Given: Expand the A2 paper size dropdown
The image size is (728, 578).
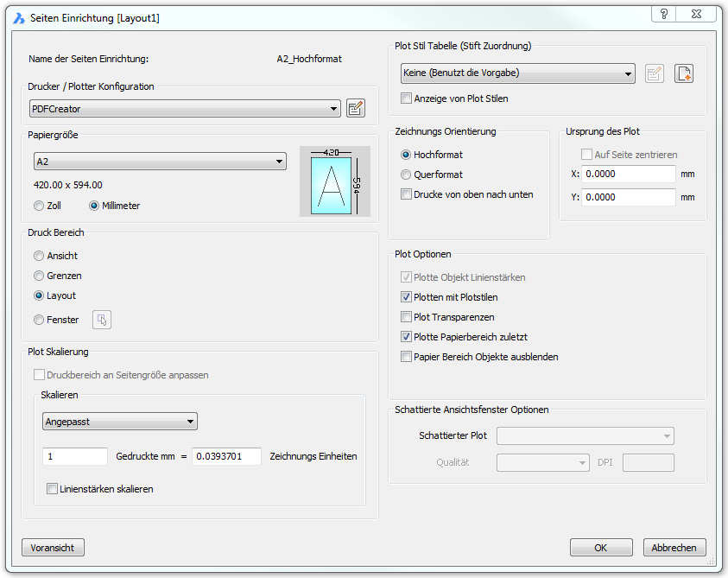Looking at the screenshot, I should (160, 162).
